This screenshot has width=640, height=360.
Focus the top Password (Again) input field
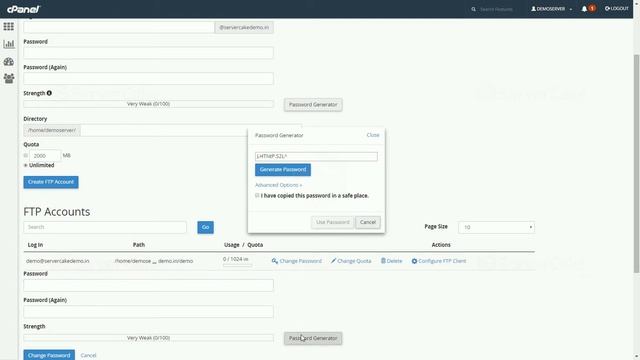[149, 78]
